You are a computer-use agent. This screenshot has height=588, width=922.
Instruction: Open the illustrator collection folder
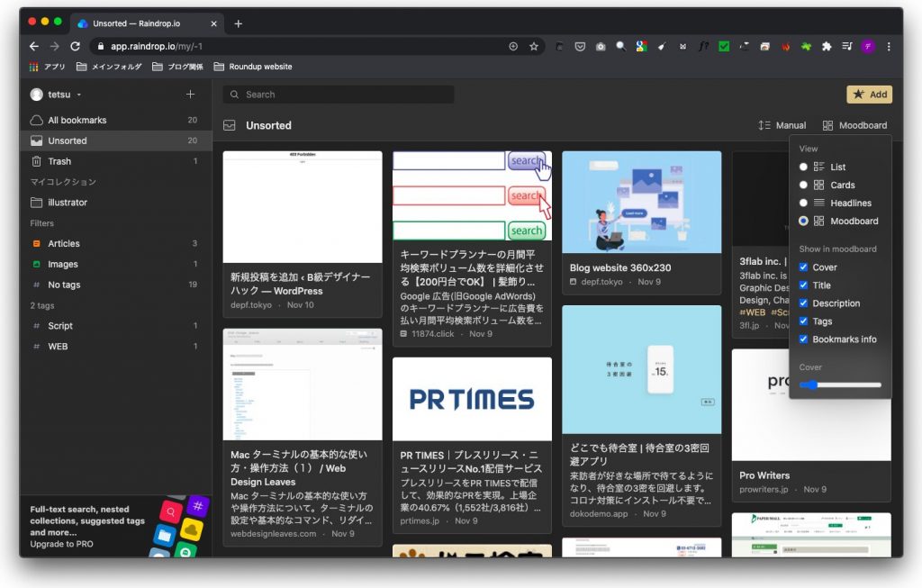click(x=116, y=203)
